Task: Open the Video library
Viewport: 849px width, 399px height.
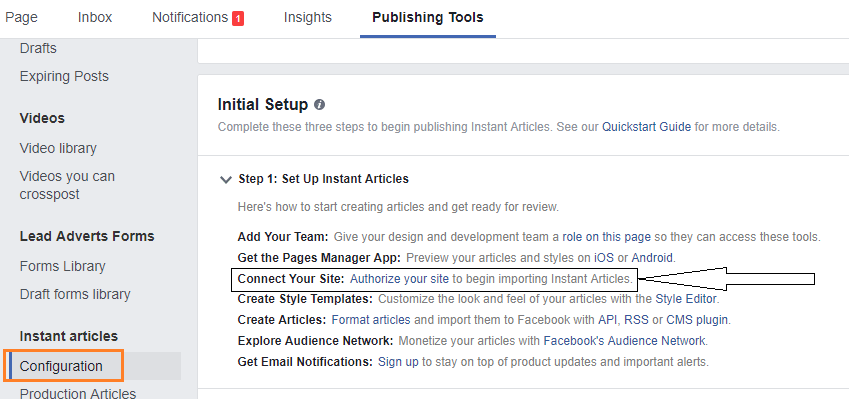Action: point(58,148)
